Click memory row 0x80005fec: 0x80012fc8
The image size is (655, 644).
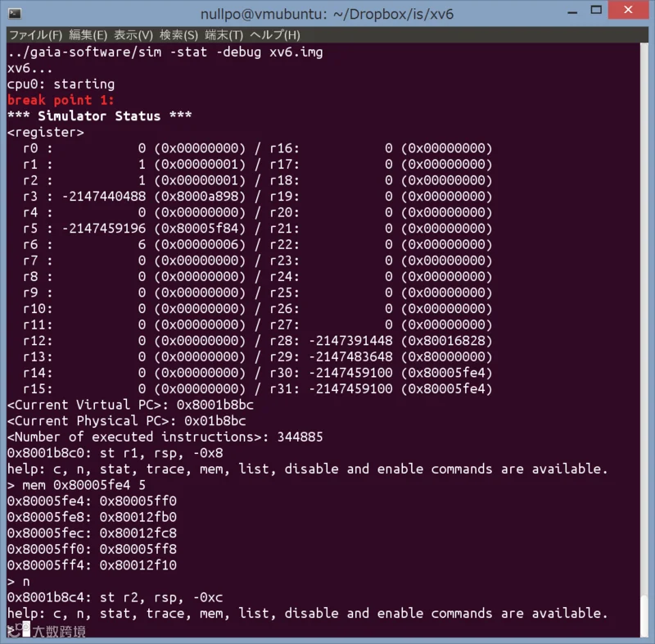coord(92,533)
